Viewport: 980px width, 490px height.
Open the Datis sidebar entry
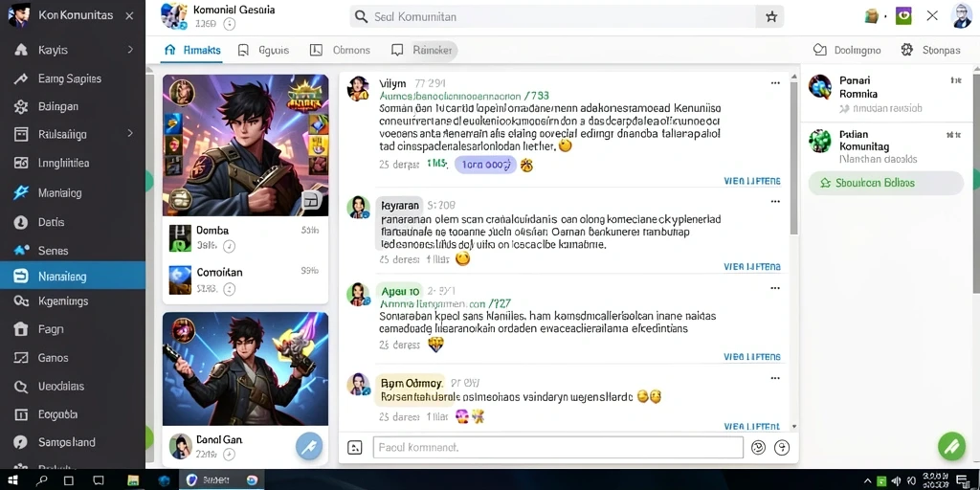[73, 222]
